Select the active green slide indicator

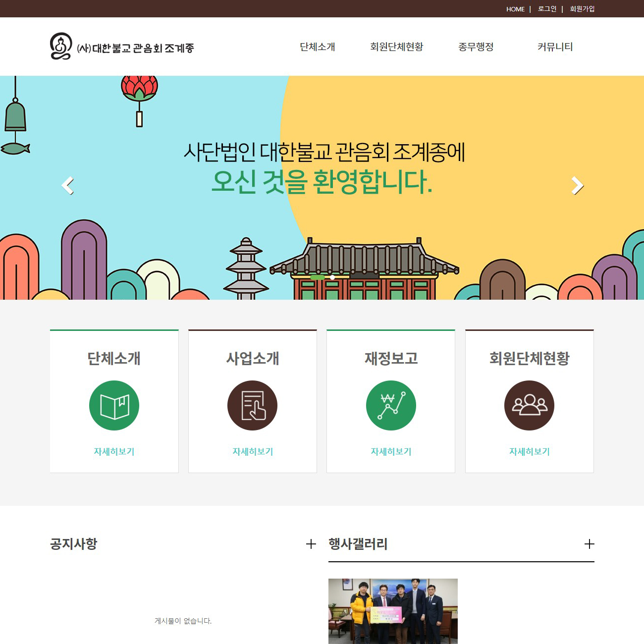point(317,277)
